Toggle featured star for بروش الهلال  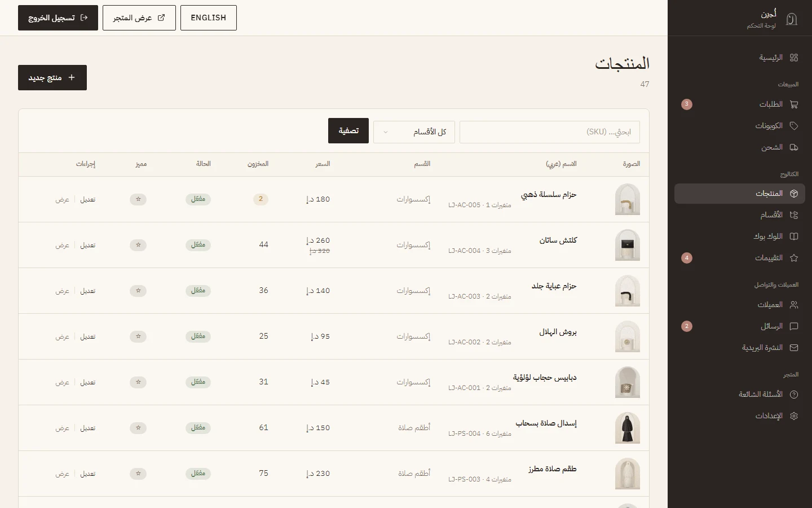[x=138, y=336]
